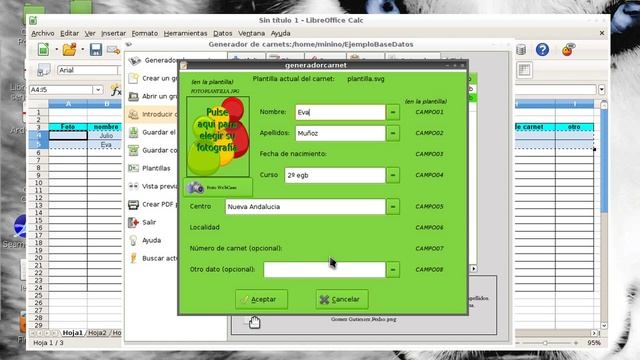
Task: Click the Apellidos input field containing Muñoz
Action: 340,133
